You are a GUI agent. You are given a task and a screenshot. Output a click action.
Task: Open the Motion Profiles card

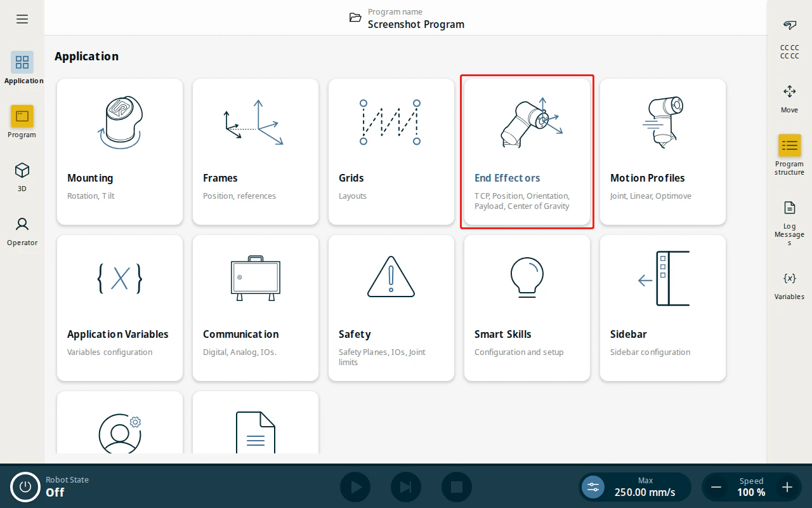pos(663,152)
